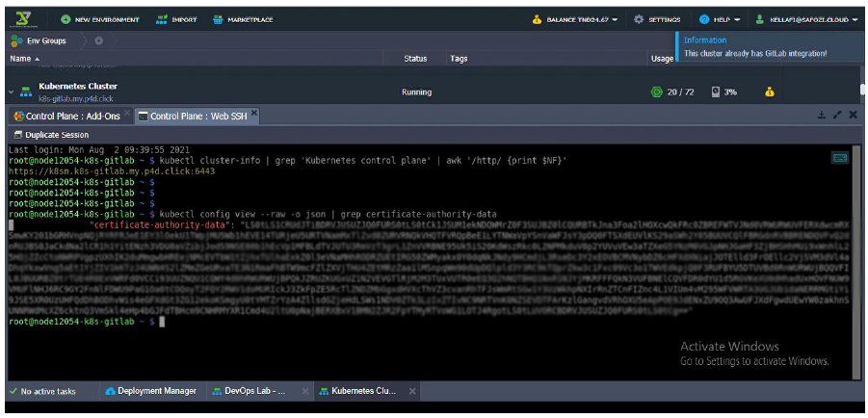
Task: Click the cloudlets usage icon showing 20 / 72
Action: click(x=656, y=92)
